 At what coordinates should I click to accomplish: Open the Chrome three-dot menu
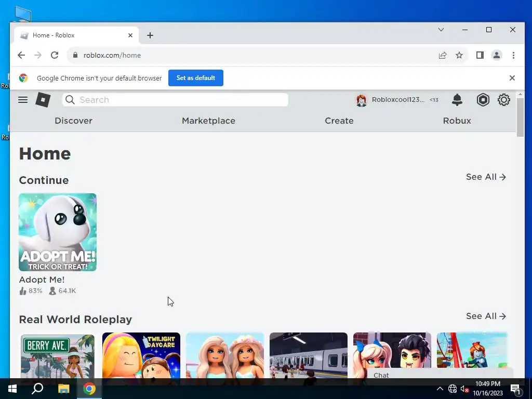(x=513, y=55)
